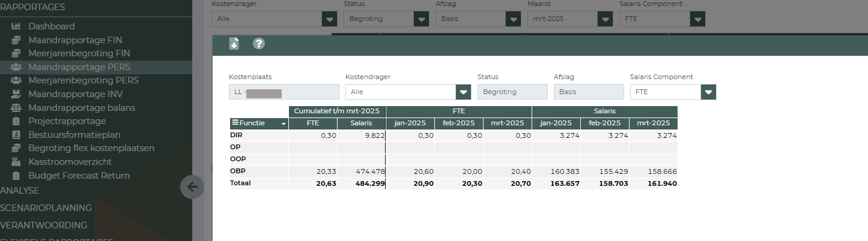
Task: Click DIR cumulative salary 9.822
Action: pyautogui.click(x=374, y=136)
